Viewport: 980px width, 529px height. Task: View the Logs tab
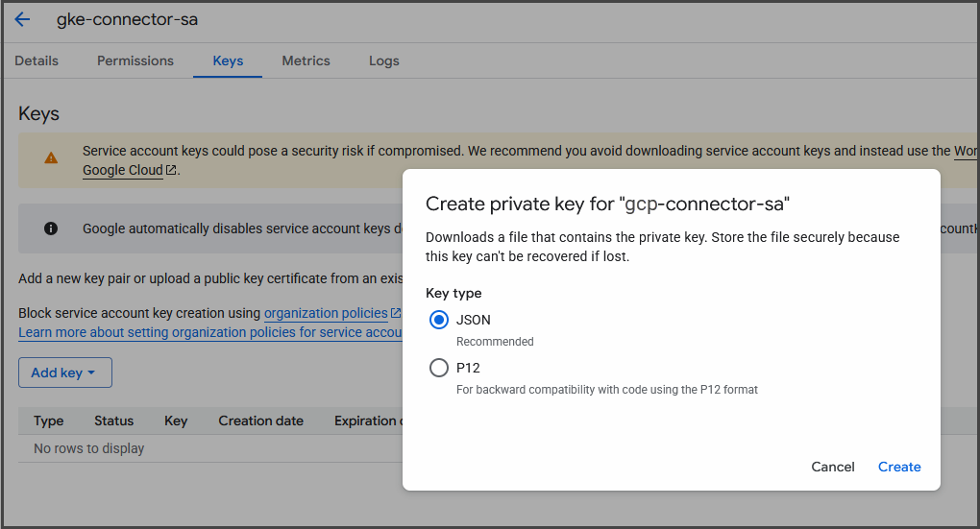tap(384, 60)
